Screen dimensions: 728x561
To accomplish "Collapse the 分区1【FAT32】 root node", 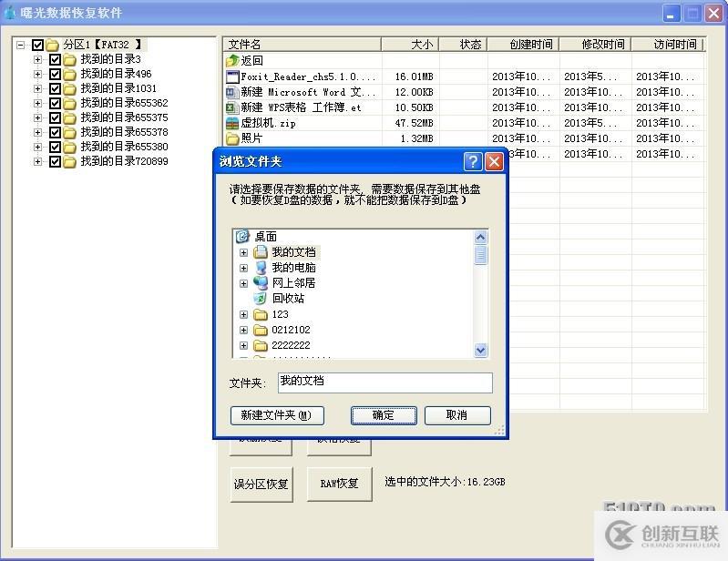I will point(21,45).
